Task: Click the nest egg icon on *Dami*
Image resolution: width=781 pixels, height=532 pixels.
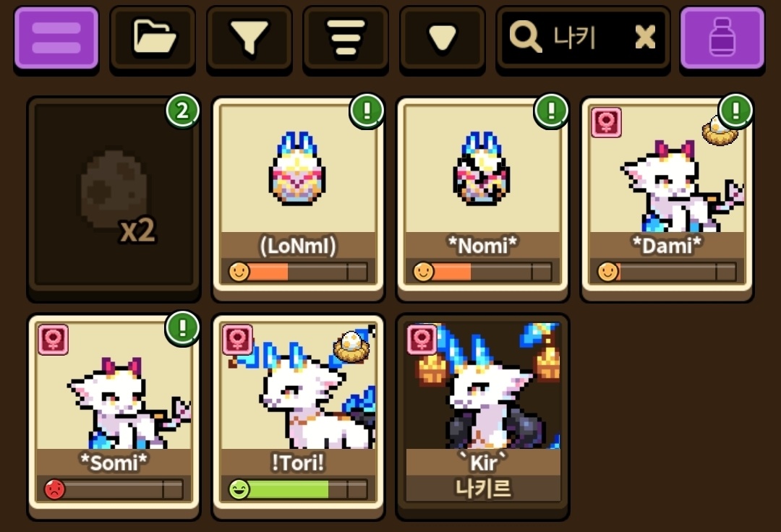Action: (717, 132)
